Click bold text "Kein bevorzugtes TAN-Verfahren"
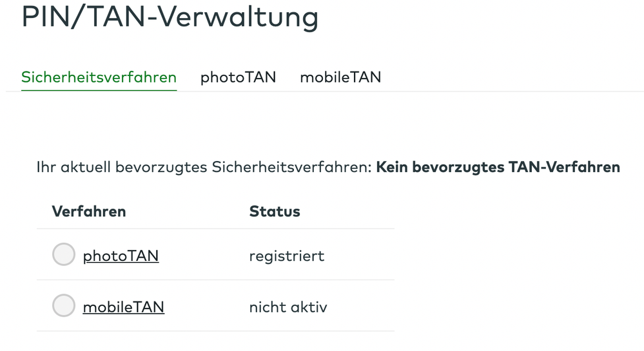This screenshot has width=644, height=351. (498, 167)
